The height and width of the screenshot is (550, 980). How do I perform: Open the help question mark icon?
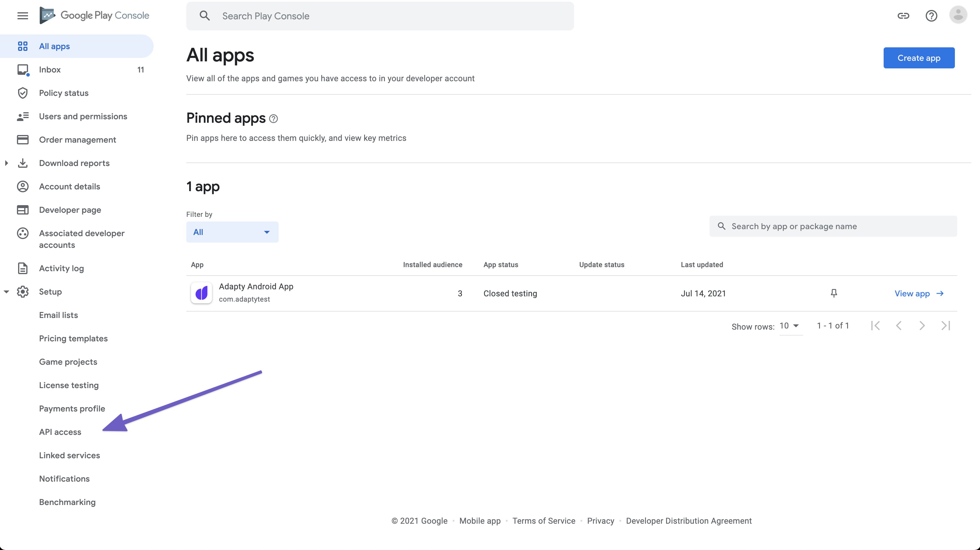pyautogui.click(x=931, y=15)
